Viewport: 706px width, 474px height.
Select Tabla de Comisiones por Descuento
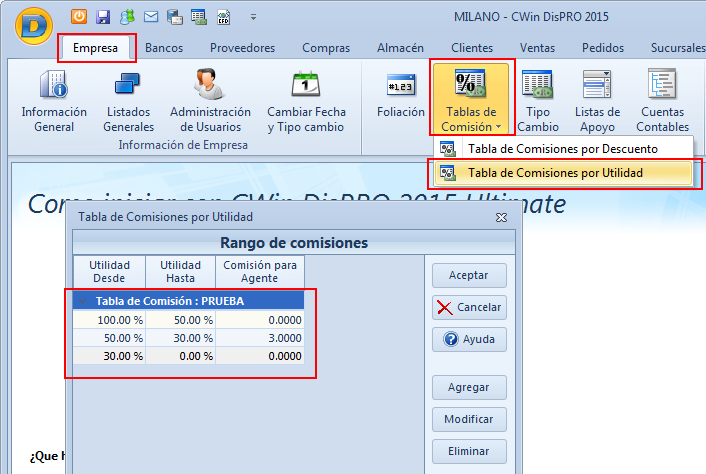(562, 149)
